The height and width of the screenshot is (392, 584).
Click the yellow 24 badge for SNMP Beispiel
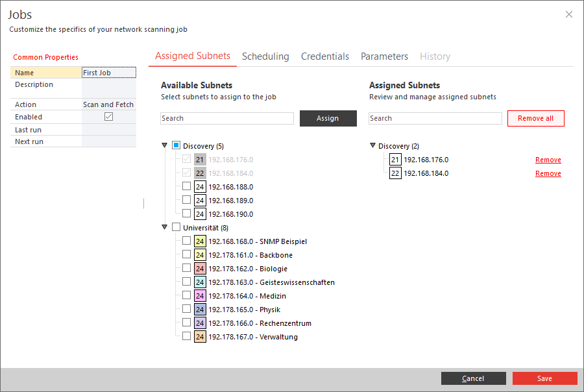pyautogui.click(x=200, y=241)
